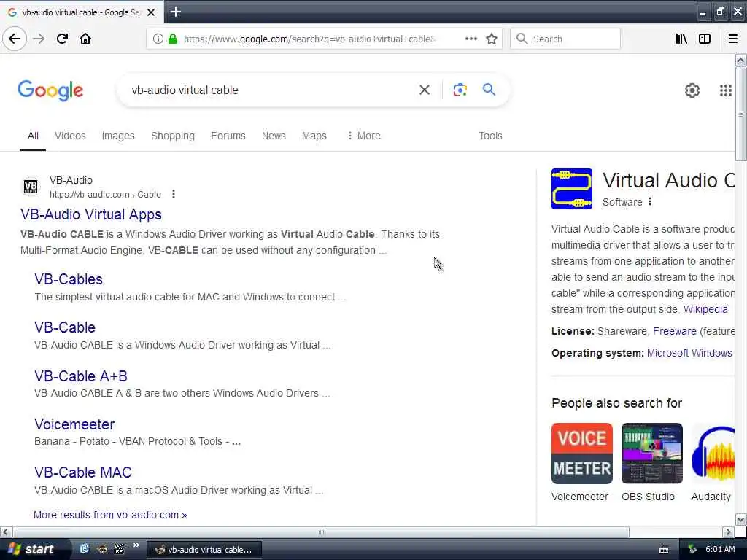Open the Wikipedia link in knowledge panel
Screen dimensions: 747x560
pyautogui.click(x=705, y=309)
